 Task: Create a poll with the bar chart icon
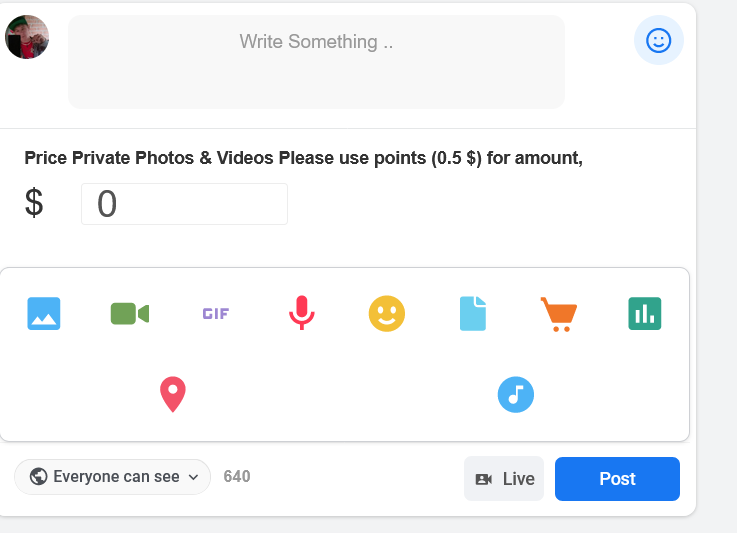pos(645,314)
